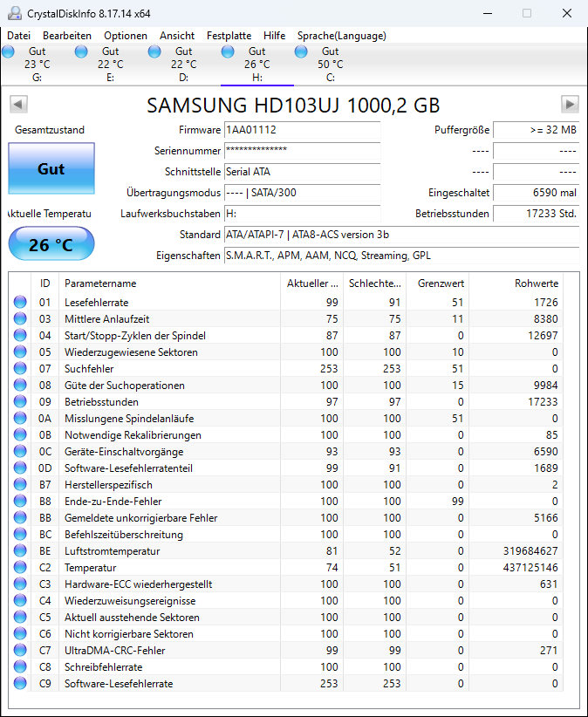This screenshot has height=717, width=588.
Task: Switch to drive G: tab
Action: tap(37, 65)
